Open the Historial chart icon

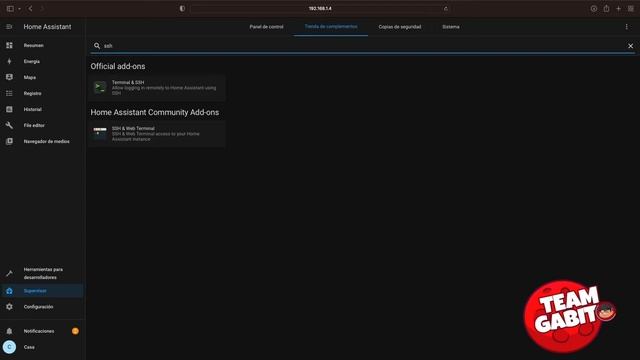[9, 109]
